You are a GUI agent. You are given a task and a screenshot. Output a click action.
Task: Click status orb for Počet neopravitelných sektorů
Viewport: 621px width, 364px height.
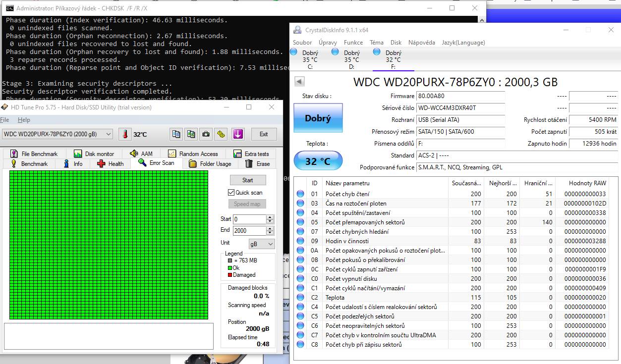[x=300, y=326]
